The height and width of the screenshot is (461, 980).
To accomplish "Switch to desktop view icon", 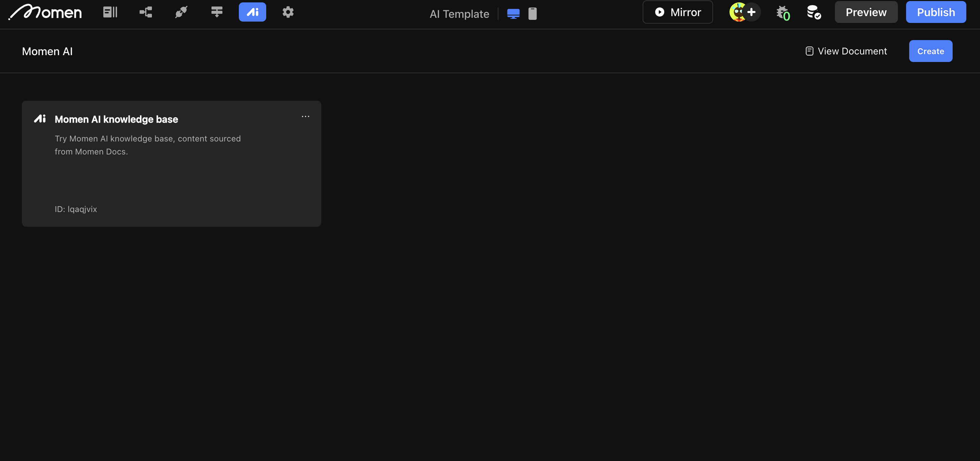I will click(513, 14).
